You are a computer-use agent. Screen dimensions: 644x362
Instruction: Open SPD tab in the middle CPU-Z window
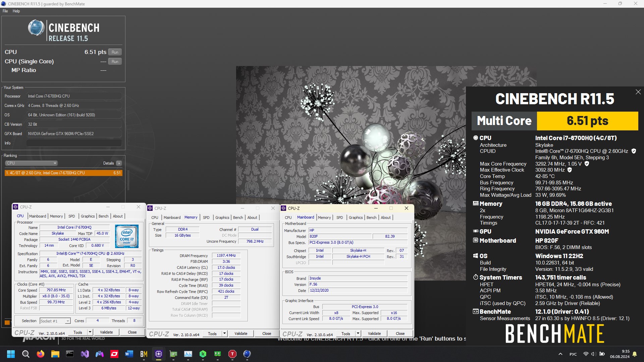coord(206,218)
